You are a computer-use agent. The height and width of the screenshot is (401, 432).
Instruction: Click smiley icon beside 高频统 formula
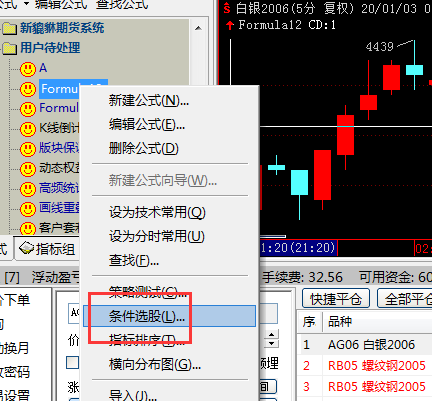tap(28, 189)
